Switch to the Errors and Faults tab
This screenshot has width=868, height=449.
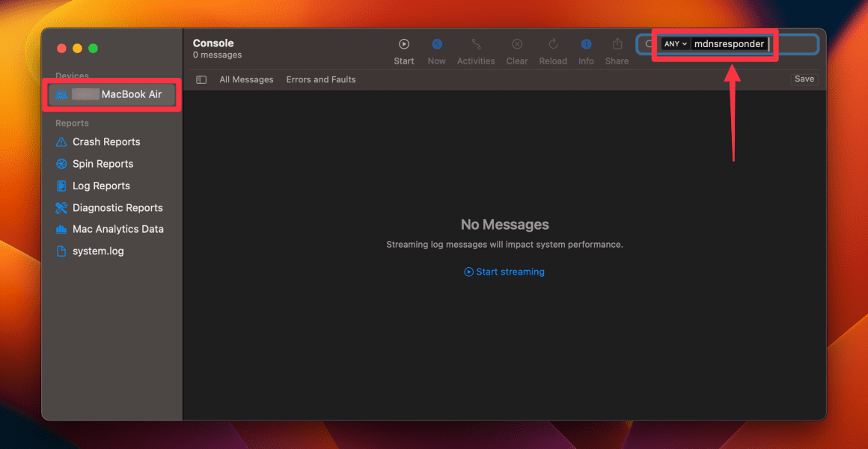320,79
